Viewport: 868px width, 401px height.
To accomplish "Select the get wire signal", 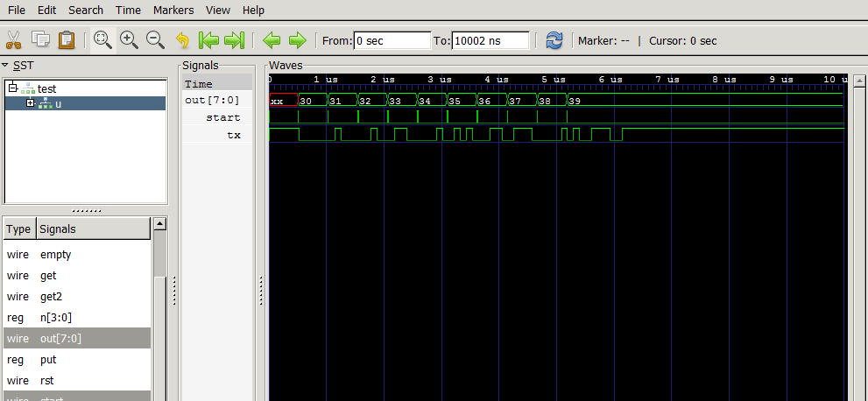I will [77, 276].
